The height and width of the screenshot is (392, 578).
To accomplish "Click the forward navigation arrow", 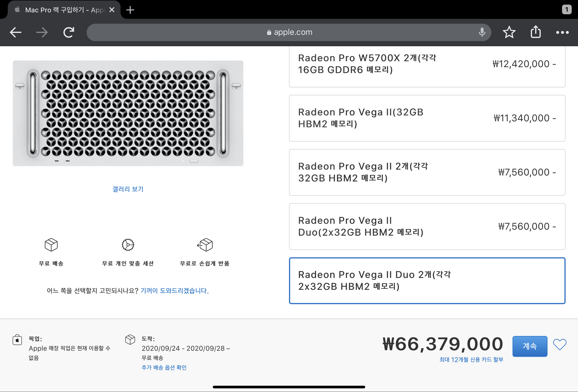I will [42, 33].
